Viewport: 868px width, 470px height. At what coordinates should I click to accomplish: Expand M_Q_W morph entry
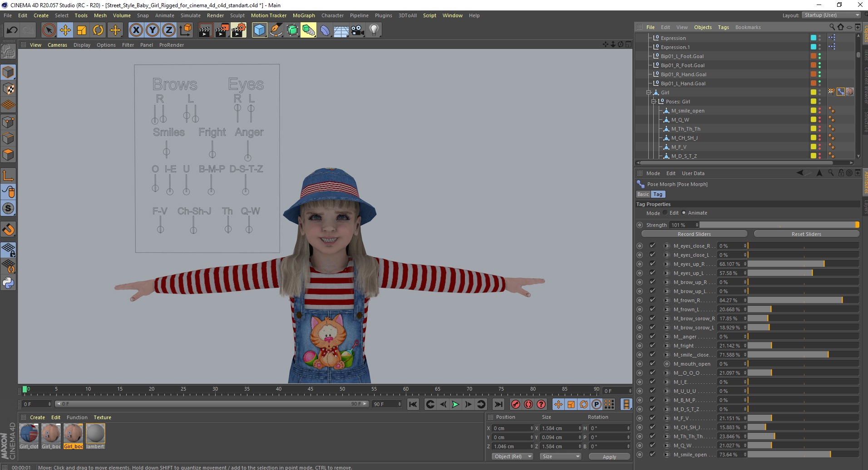(x=666, y=446)
